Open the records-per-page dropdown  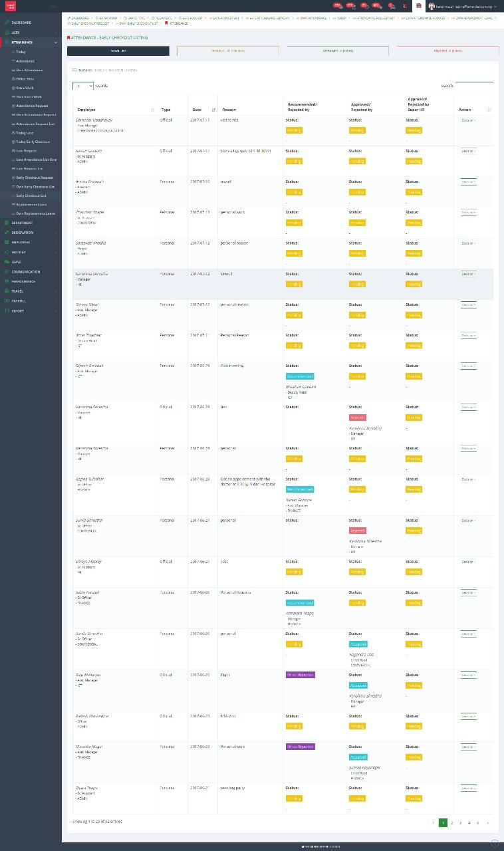(82, 86)
